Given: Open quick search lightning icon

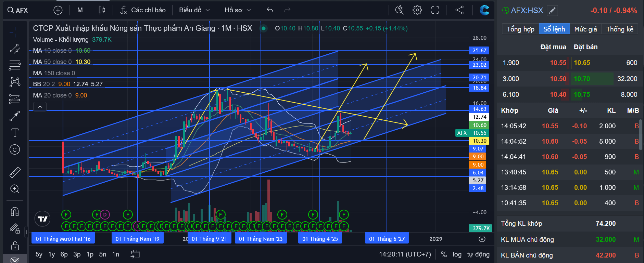Looking at the screenshot, I should (399, 10).
